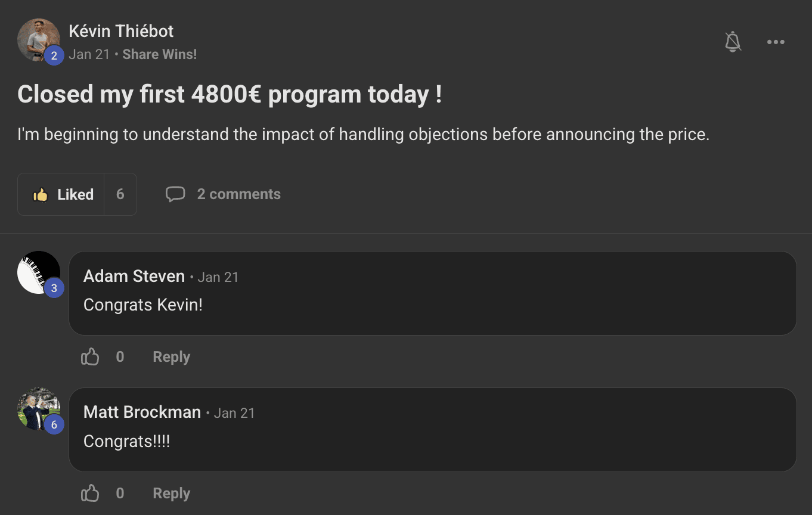Like Adam Steven's comment with thumbs-up
The height and width of the screenshot is (515, 812).
90,357
